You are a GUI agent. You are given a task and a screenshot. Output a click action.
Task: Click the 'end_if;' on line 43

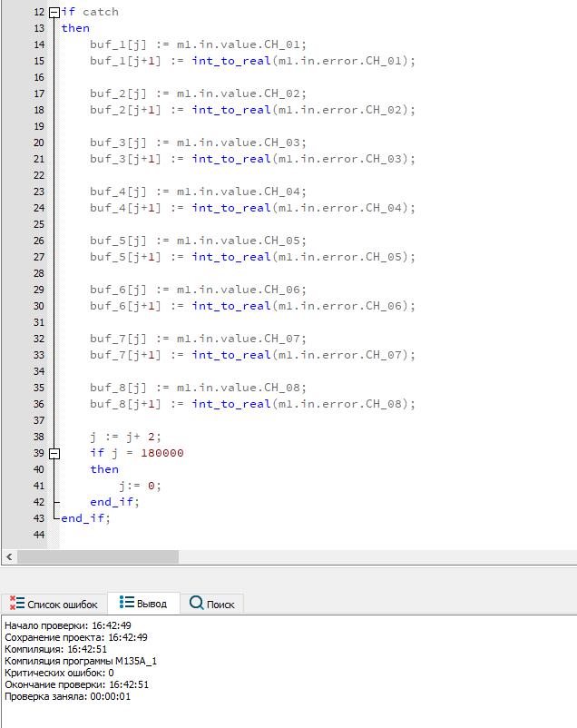click(x=84, y=518)
